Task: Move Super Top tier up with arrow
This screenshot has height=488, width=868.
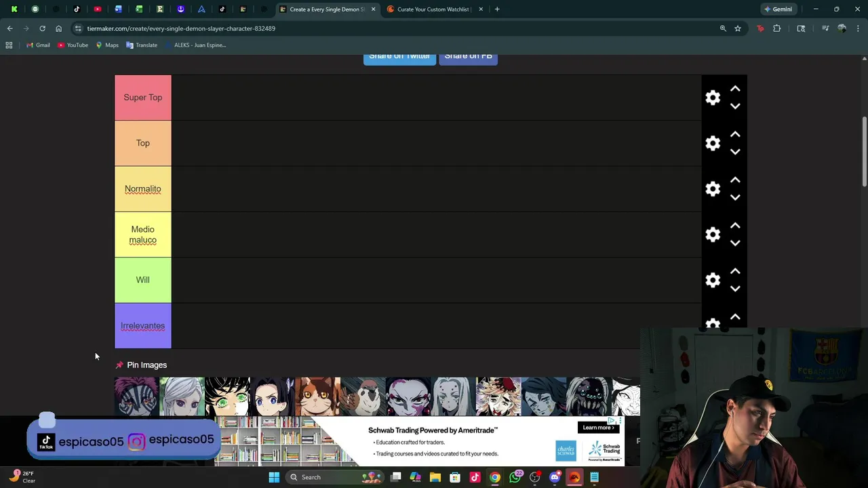Action: pos(735,89)
